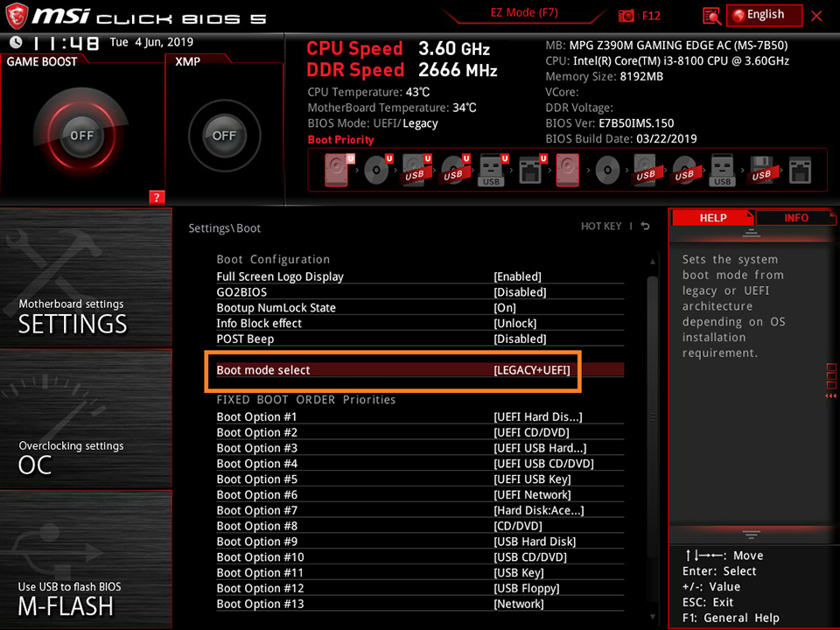Change Bootup NumLock State [On] value
Screen dimensions: 840x630
coord(505,308)
